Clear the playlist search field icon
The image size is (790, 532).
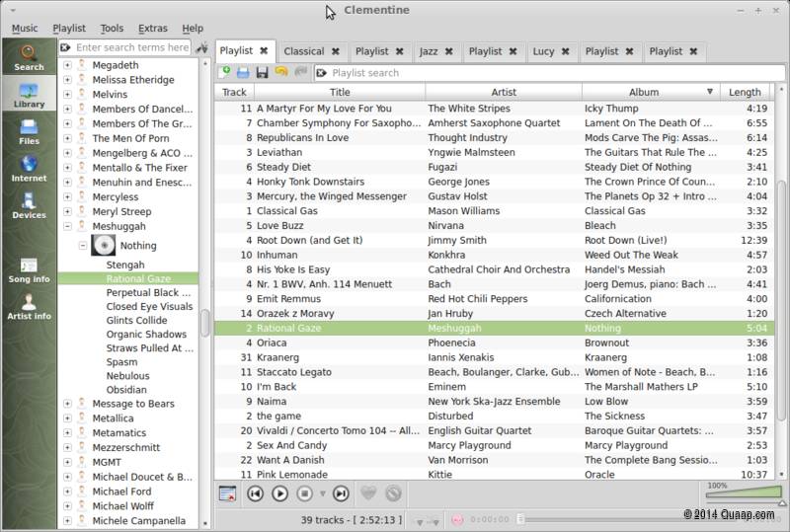[x=321, y=73]
